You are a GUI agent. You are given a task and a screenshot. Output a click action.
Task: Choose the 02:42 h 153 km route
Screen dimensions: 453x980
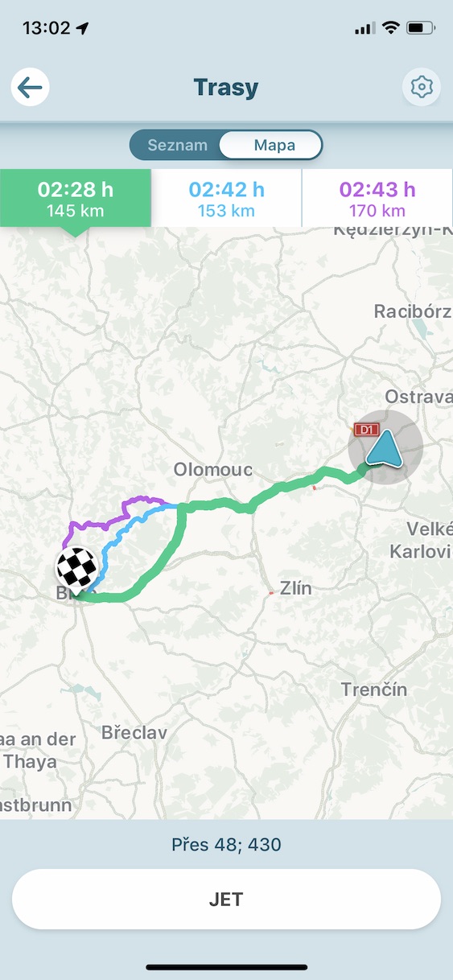[226, 198]
